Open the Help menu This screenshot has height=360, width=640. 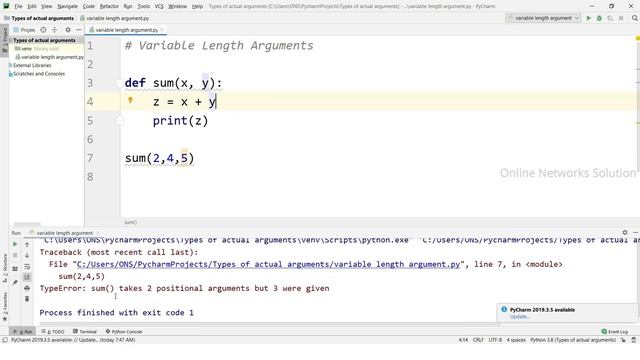coord(197,6)
